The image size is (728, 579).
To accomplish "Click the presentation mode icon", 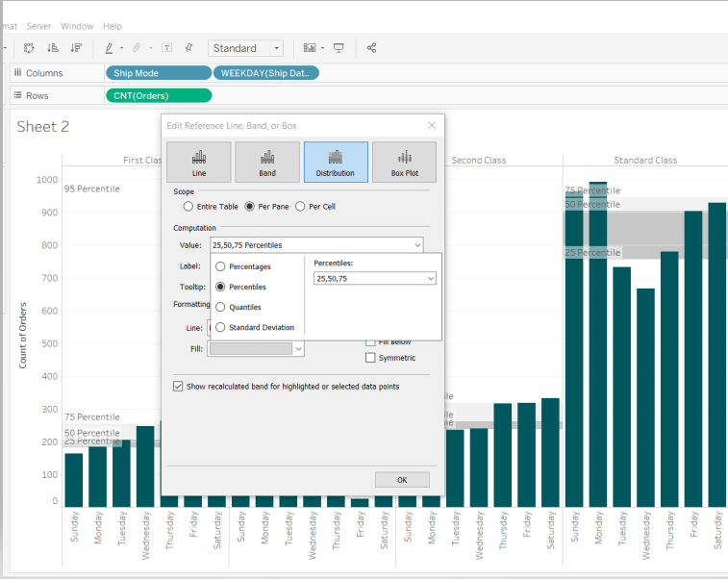I will [x=339, y=48].
